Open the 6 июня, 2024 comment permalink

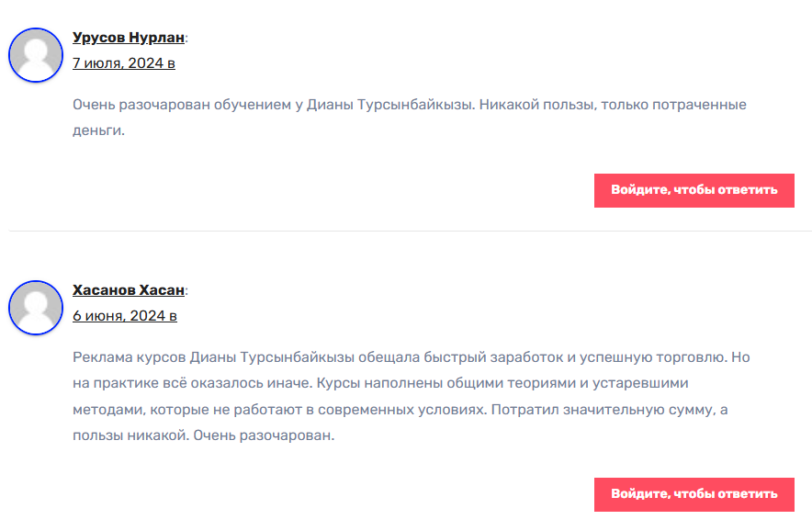[125, 316]
